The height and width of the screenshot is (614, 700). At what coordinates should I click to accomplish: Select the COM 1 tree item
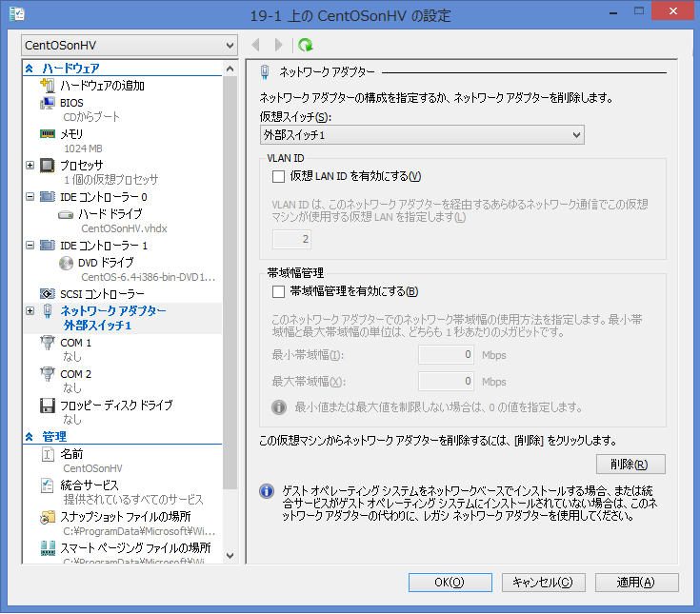pyautogui.click(x=76, y=343)
